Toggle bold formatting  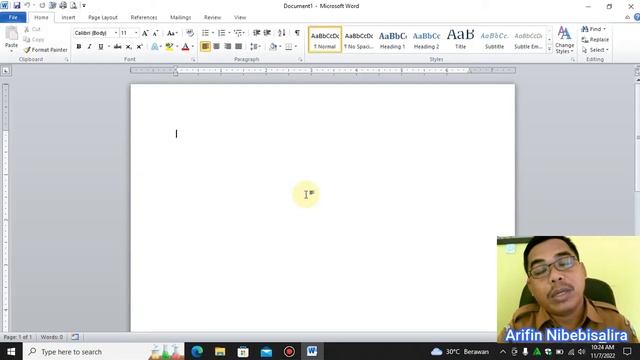tap(79, 47)
